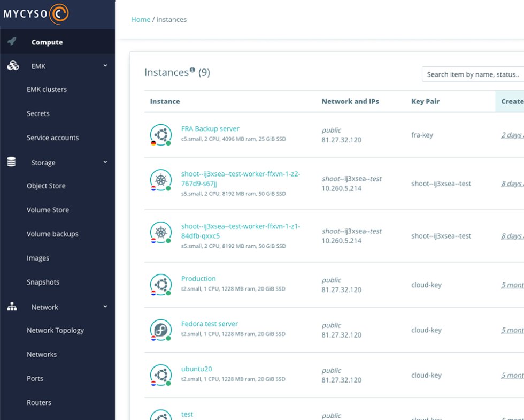Click the MYCYSO logo
The image size is (524, 420).
click(x=36, y=14)
